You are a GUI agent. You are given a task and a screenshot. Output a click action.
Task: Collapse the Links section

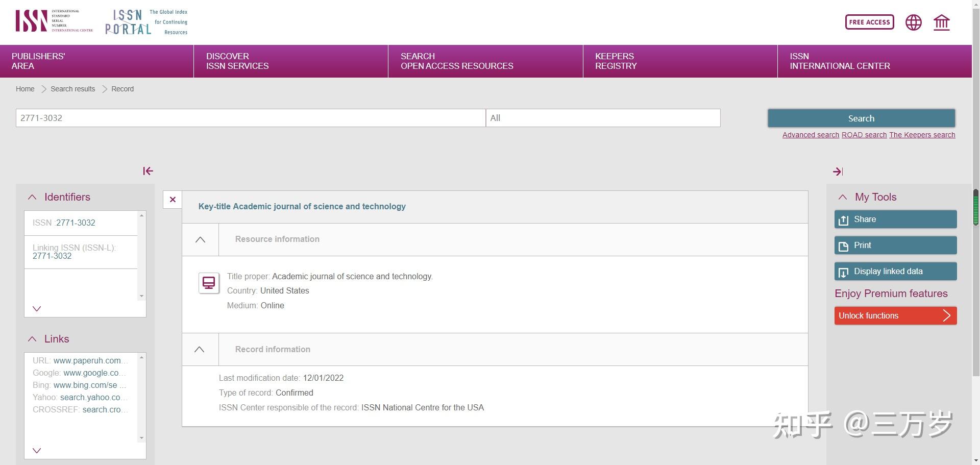coord(32,339)
